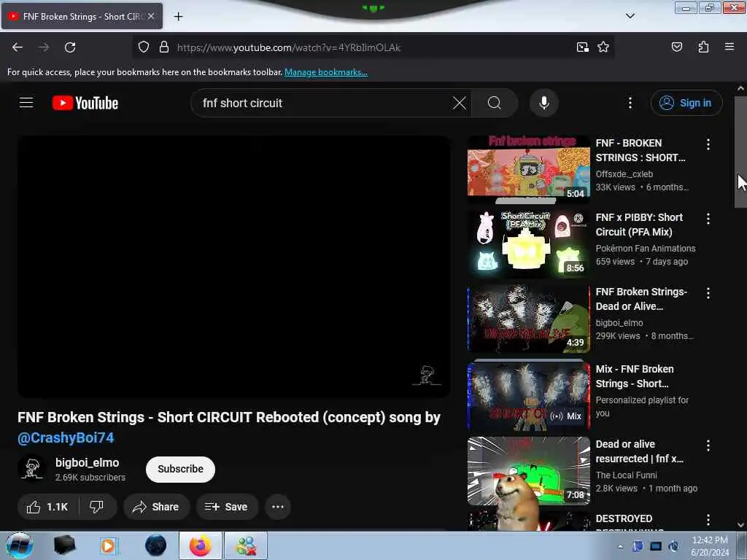Show hidden system tray icons arrow
This screenshot has width=747, height=560.
tap(620, 546)
